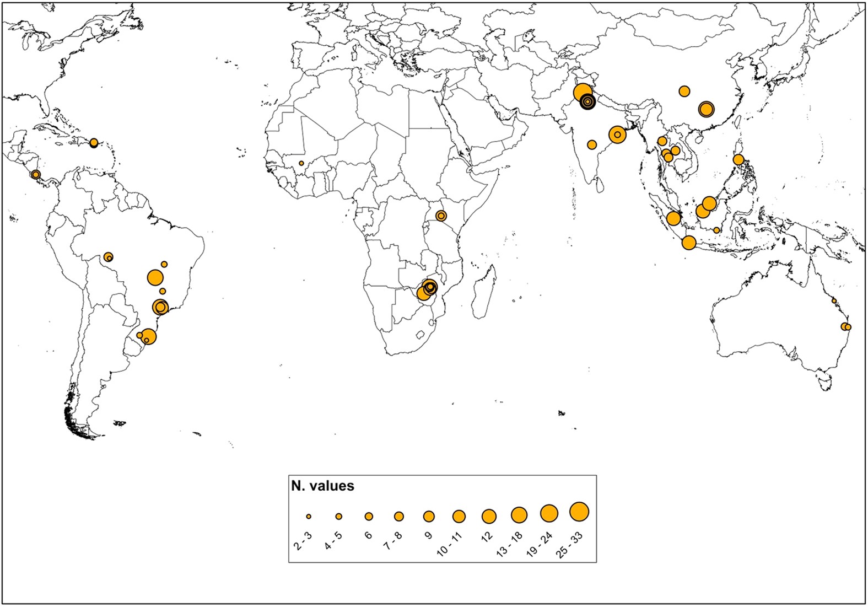868x607 pixels.
Task: Select the orange marker in north-central China
Action: click(684, 92)
